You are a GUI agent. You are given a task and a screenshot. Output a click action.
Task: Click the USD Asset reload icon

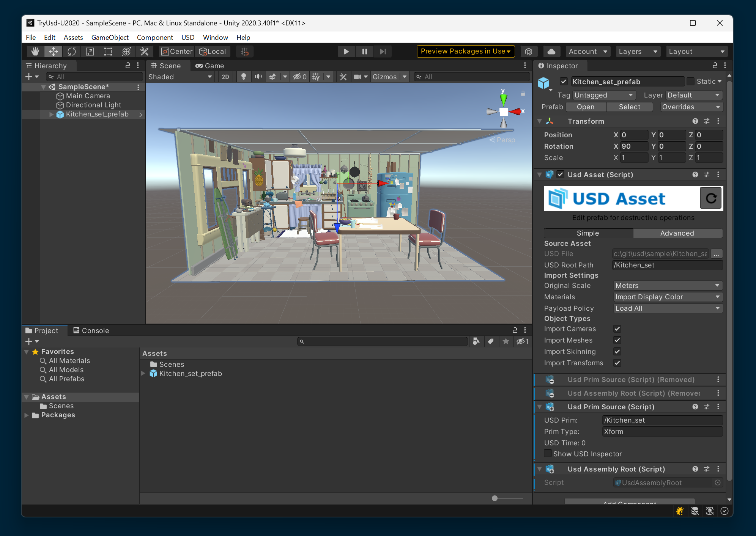click(710, 198)
